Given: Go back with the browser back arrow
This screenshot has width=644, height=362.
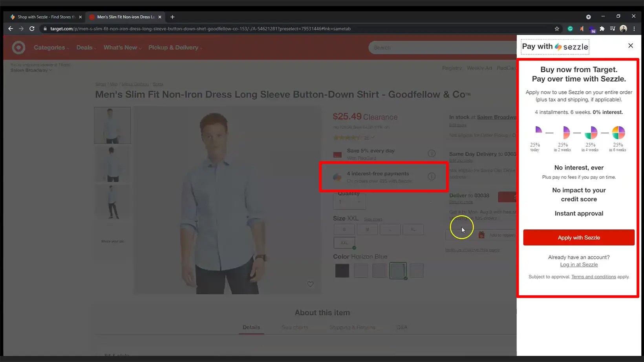Looking at the screenshot, I should (11, 29).
